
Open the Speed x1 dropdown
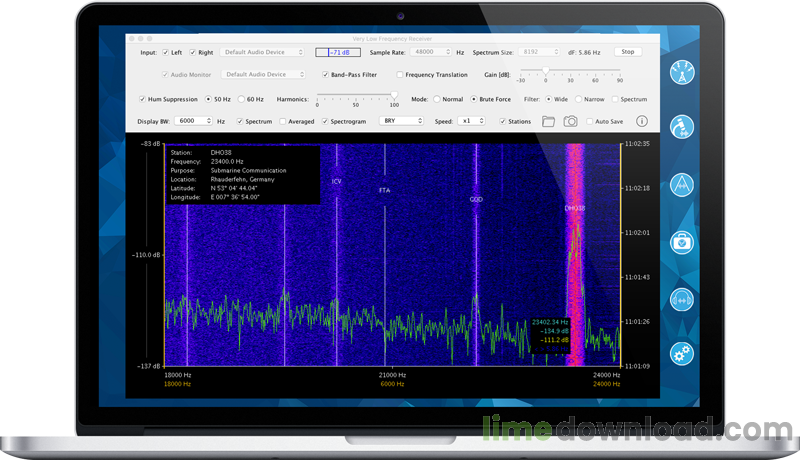click(471, 121)
